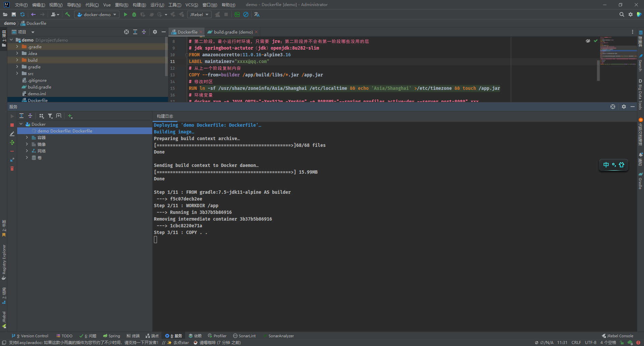Open the Spring tool window
644x346 pixels.
[111, 336]
